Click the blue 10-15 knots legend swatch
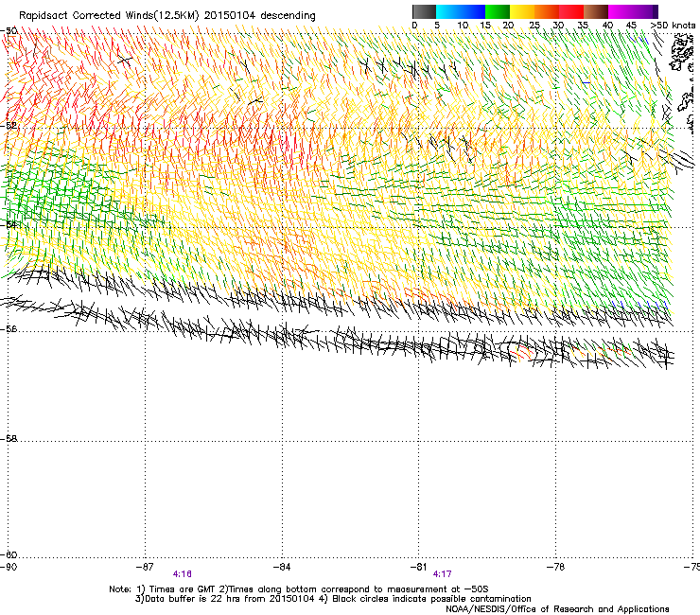 click(473, 11)
